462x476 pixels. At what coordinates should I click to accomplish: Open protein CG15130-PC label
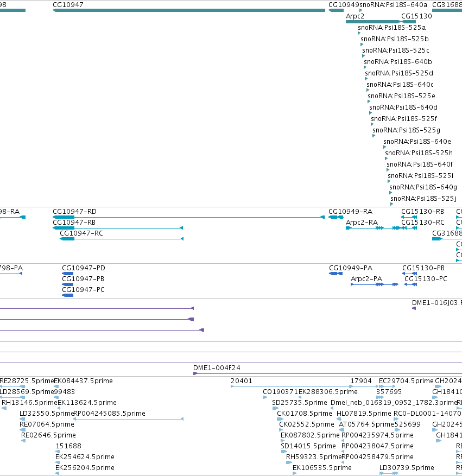click(x=426, y=279)
